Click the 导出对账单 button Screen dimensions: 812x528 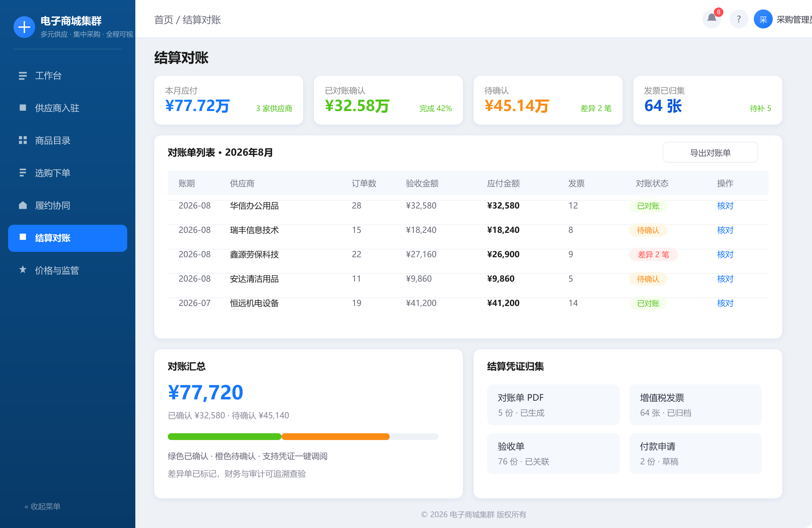(710, 153)
